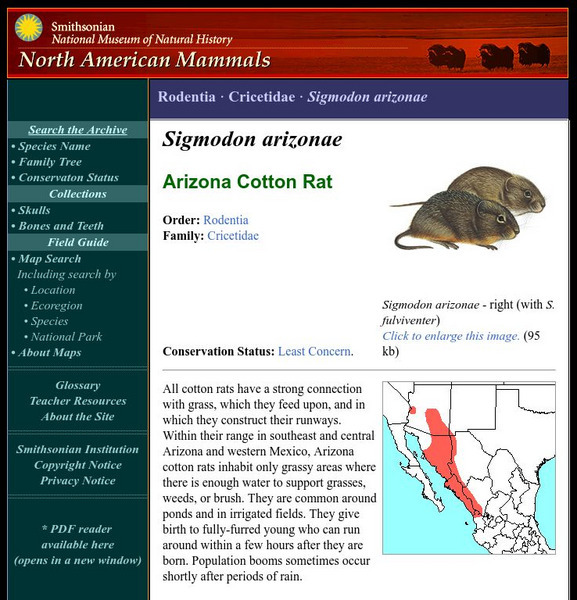Click the Conservation Status label
Screen dimensions: 577x600
tap(218, 351)
